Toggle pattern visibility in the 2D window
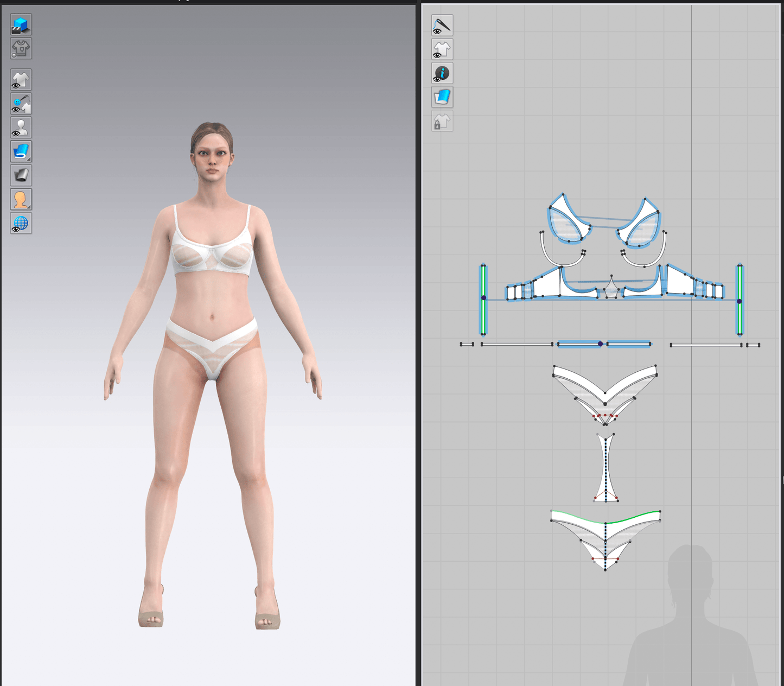The image size is (784, 686). pos(442,49)
